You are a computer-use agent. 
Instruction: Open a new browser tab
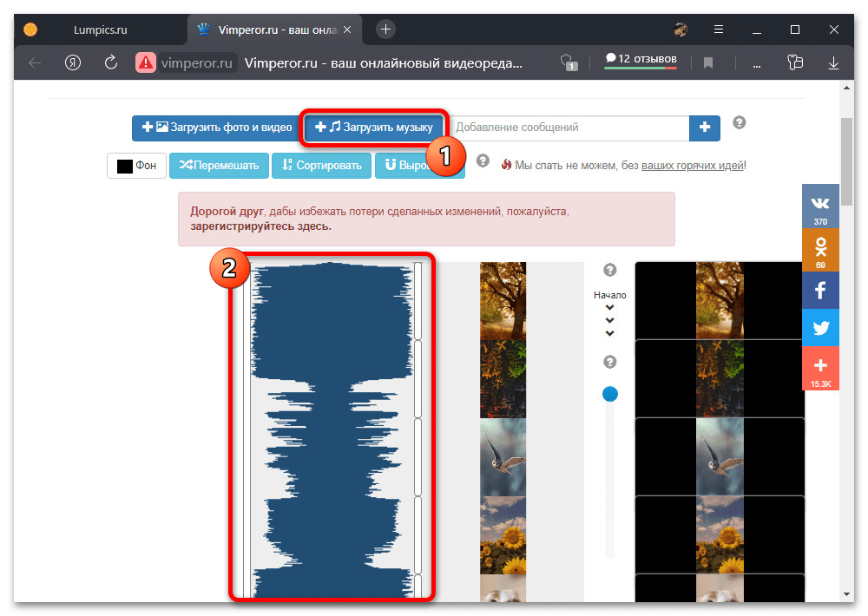[386, 29]
